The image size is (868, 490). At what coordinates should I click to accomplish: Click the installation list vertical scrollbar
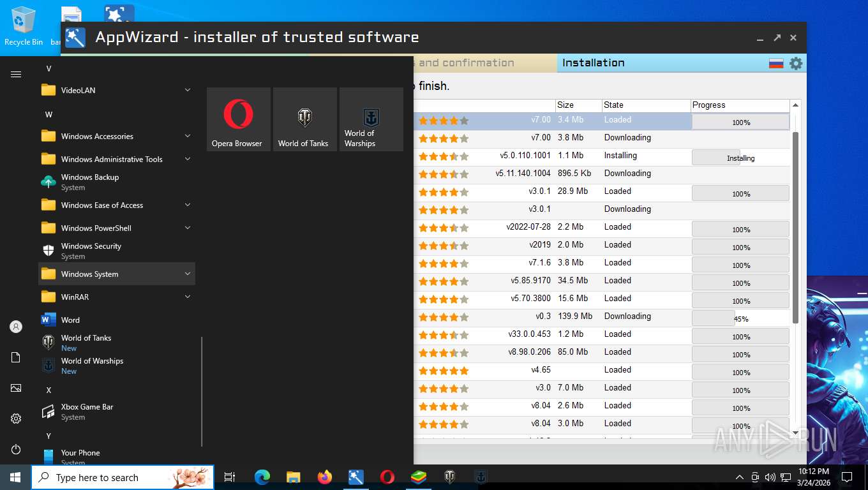pos(795,227)
